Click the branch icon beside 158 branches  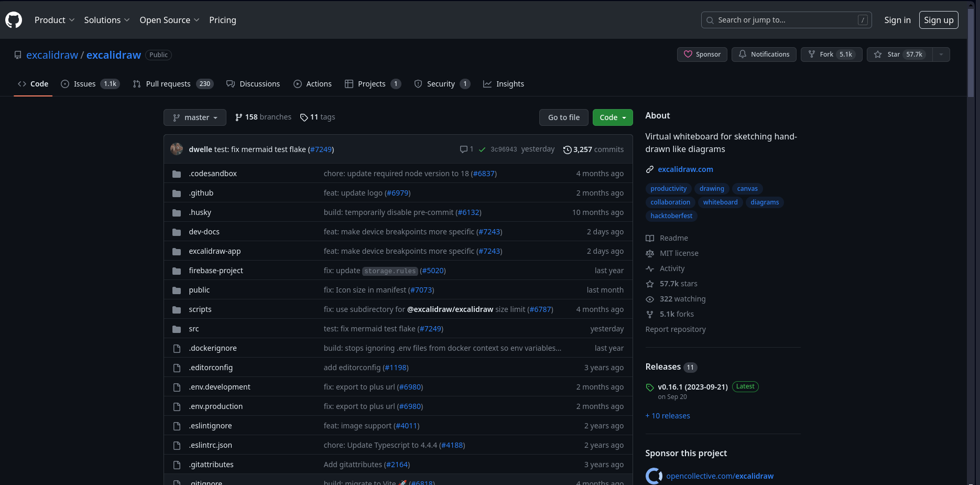pos(239,117)
